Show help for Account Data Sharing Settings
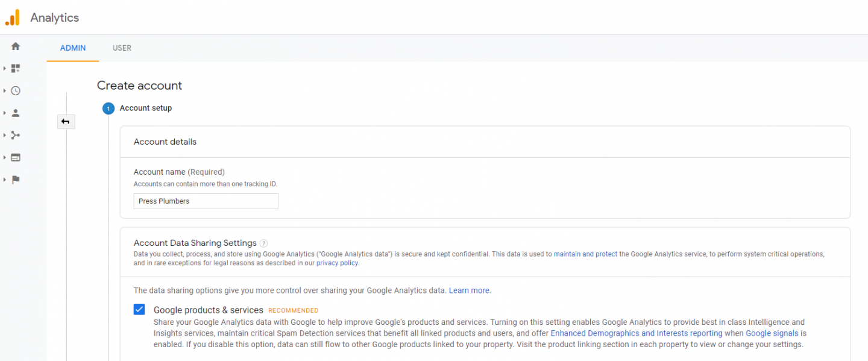Image resolution: width=868 pixels, height=361 pixels. [263, 243]
